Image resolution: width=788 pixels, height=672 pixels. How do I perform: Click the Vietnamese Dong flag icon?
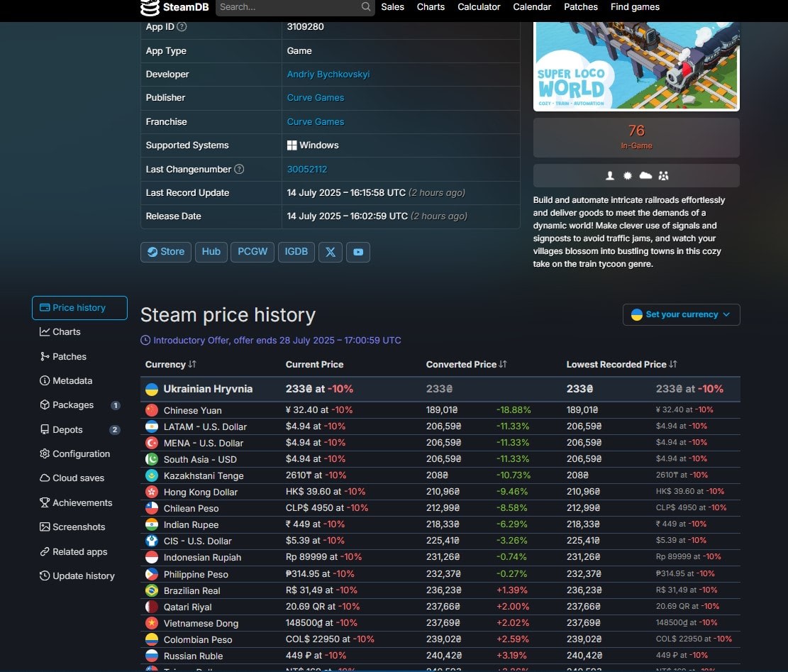(x=151, y=623)
